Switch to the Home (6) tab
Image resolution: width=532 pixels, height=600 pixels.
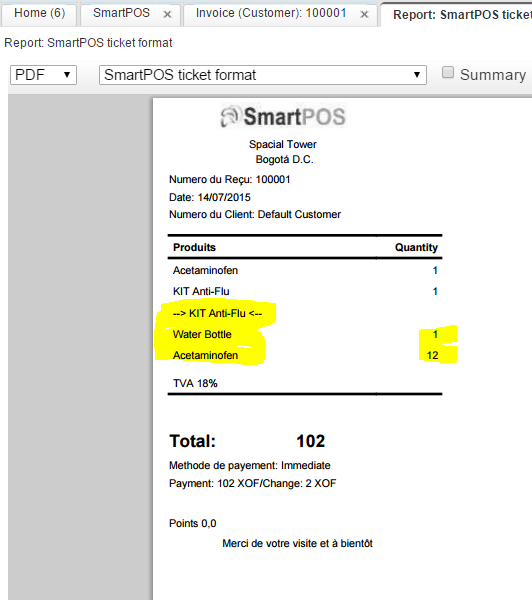(x=39, y=13)
